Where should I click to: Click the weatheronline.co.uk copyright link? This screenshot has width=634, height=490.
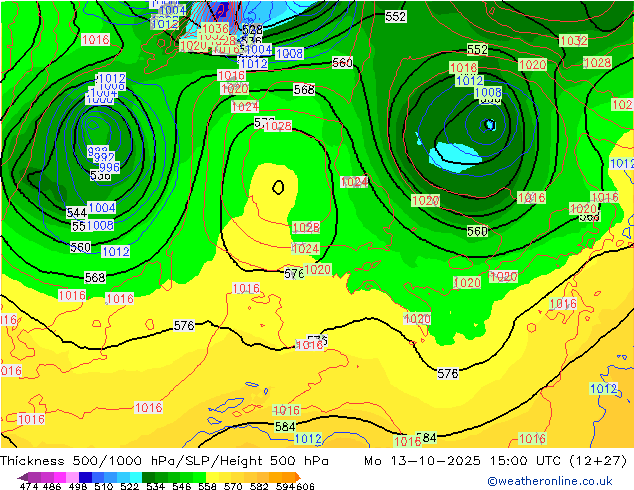[550, 481]
